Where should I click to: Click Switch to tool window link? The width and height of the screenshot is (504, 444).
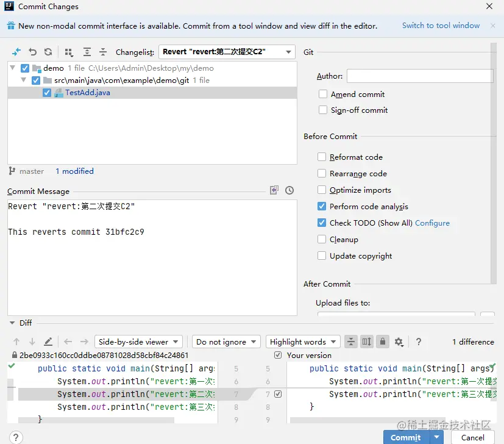[x=441, y=26]
